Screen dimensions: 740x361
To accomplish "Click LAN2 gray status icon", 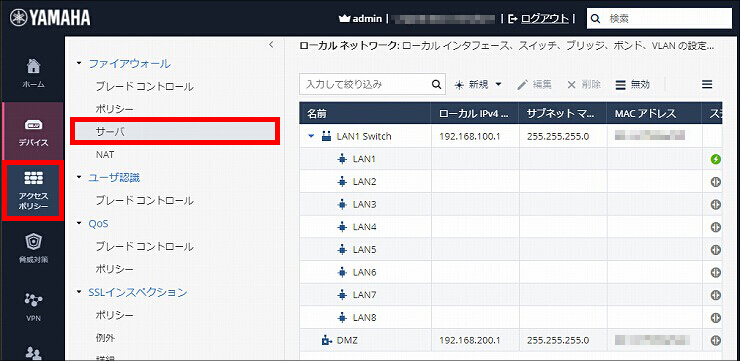I will (716, 182).
